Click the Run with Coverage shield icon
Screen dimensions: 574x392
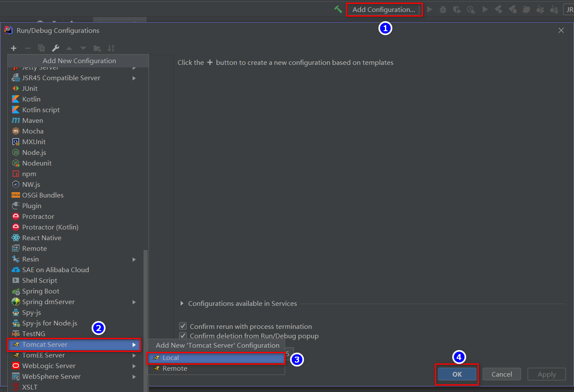457,9
